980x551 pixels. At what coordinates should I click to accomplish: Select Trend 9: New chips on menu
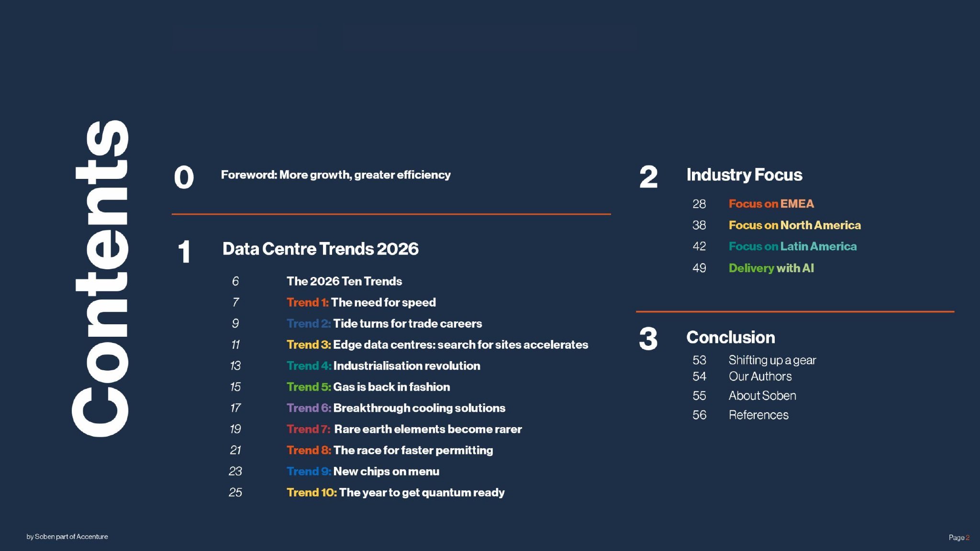coord(363,471)
